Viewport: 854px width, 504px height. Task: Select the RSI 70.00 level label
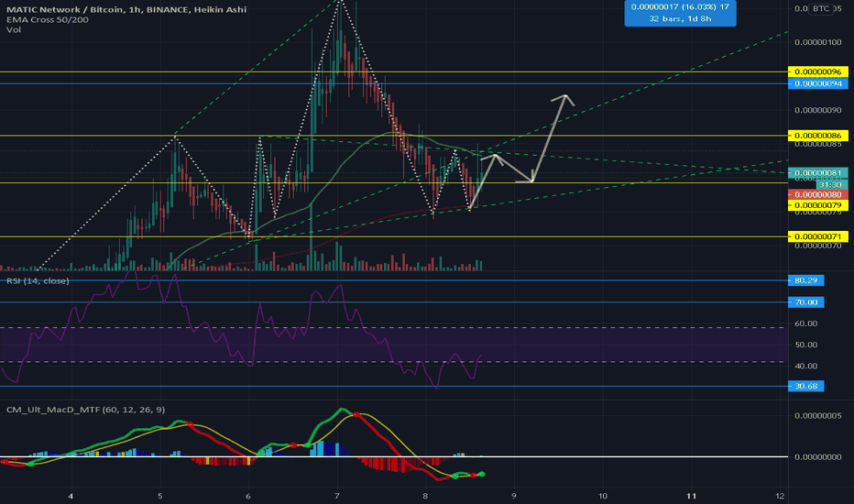806,301
